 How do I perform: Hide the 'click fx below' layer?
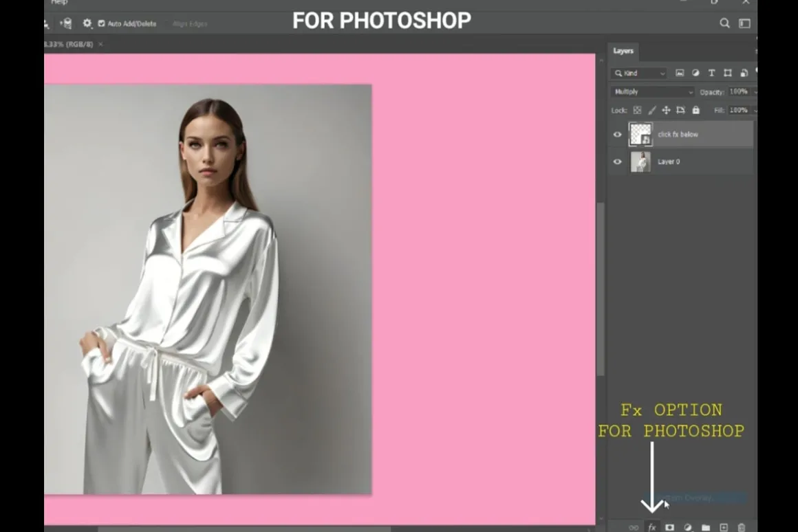pyautogui.click(x=617, y=135)
